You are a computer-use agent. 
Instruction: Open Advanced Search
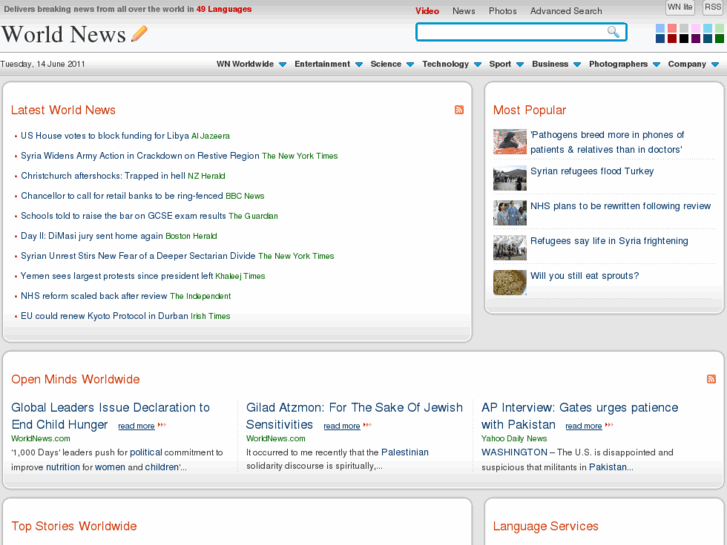(x=566, y=11)
